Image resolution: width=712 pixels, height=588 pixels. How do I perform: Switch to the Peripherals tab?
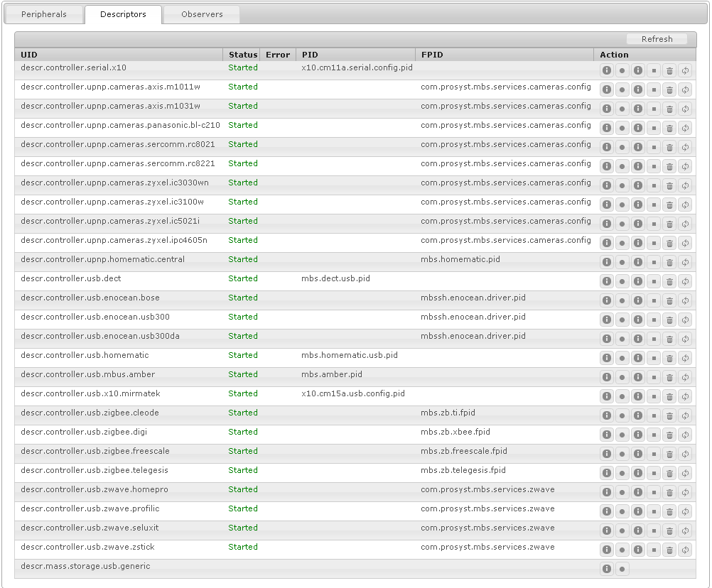click(x=43, y=14)
